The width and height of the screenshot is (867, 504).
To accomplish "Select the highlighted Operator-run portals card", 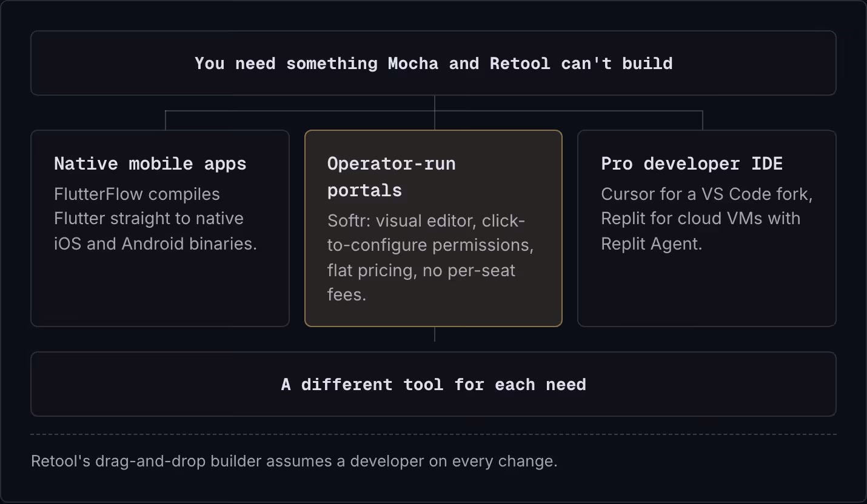I will point(433,228).
